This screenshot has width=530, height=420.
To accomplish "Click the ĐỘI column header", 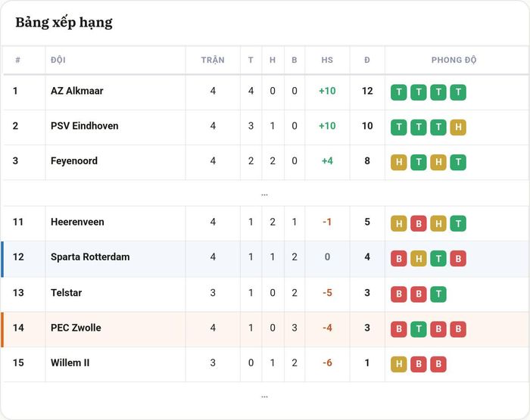I will pos(58,60).
